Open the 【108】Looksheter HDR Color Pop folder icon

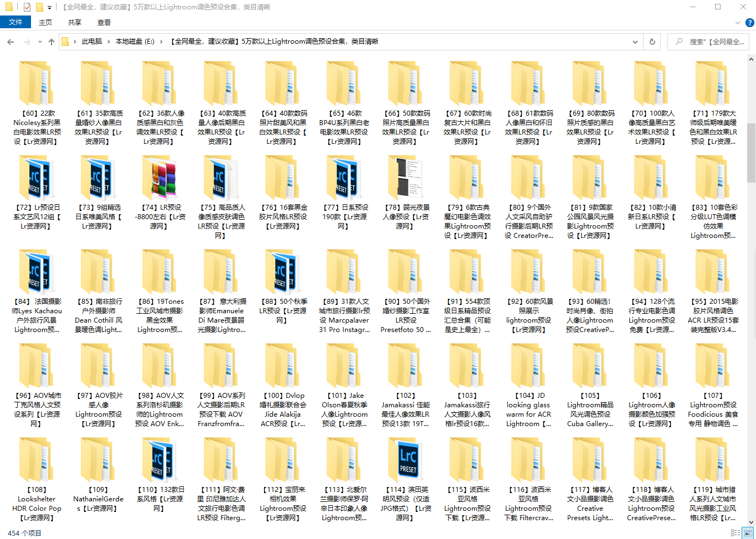[37, 460]
